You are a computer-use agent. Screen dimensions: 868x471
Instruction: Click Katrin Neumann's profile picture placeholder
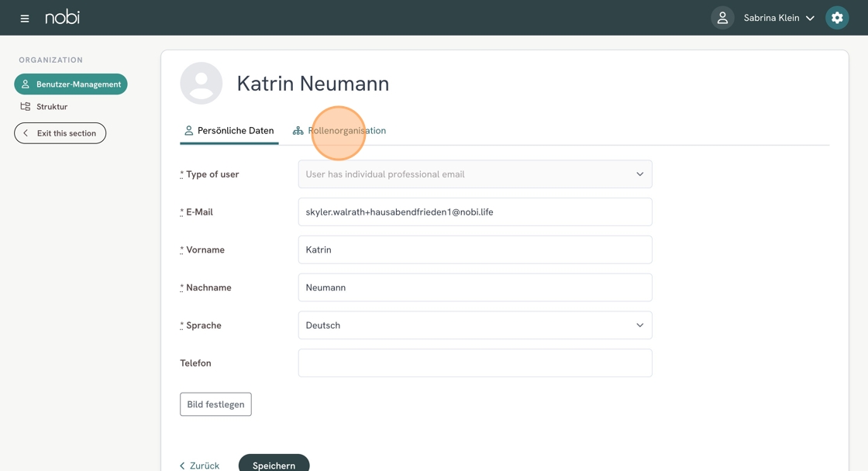tap(201, 84)
